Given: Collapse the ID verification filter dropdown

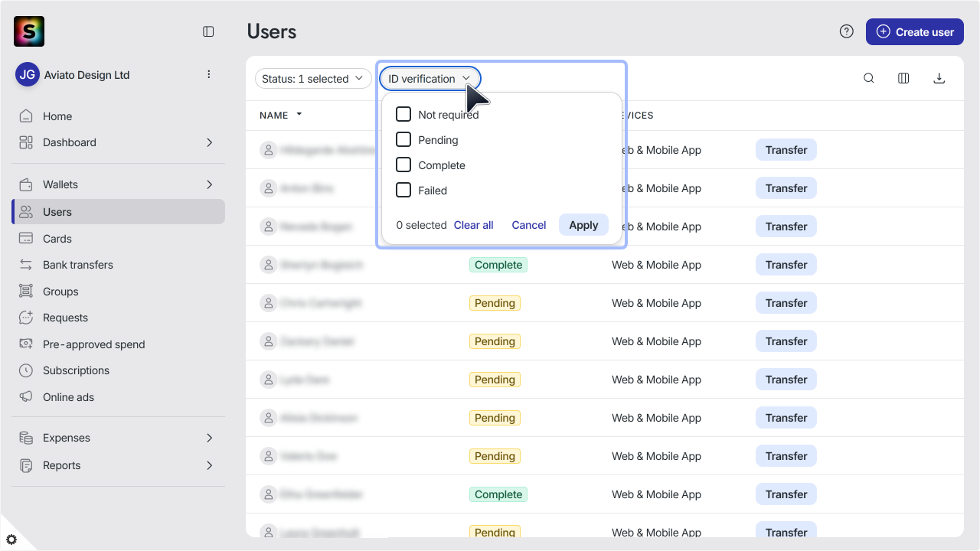Looking at the screenshot, I should click(x=430, y=79).
